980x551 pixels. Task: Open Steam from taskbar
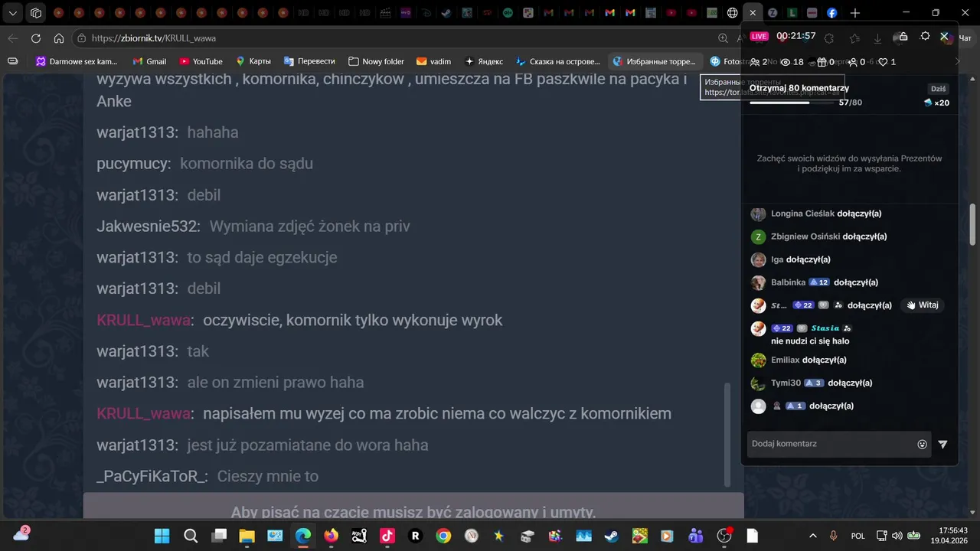tap(612, 536)
